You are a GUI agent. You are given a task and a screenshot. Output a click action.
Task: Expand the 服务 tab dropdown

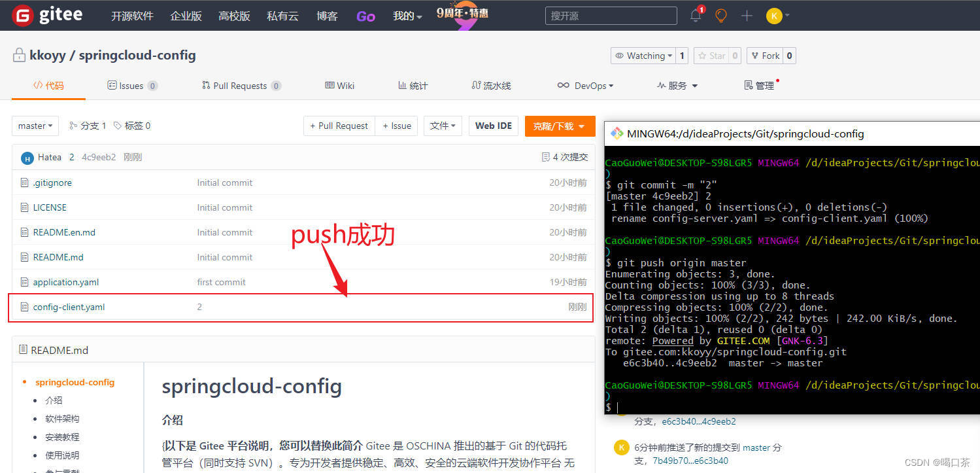tap(677, 86)
